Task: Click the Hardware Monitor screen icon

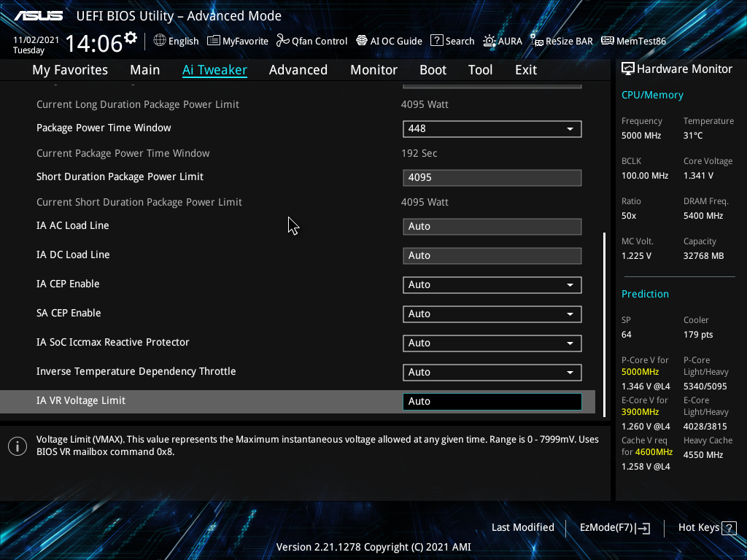Action: [x=628, y=69]
